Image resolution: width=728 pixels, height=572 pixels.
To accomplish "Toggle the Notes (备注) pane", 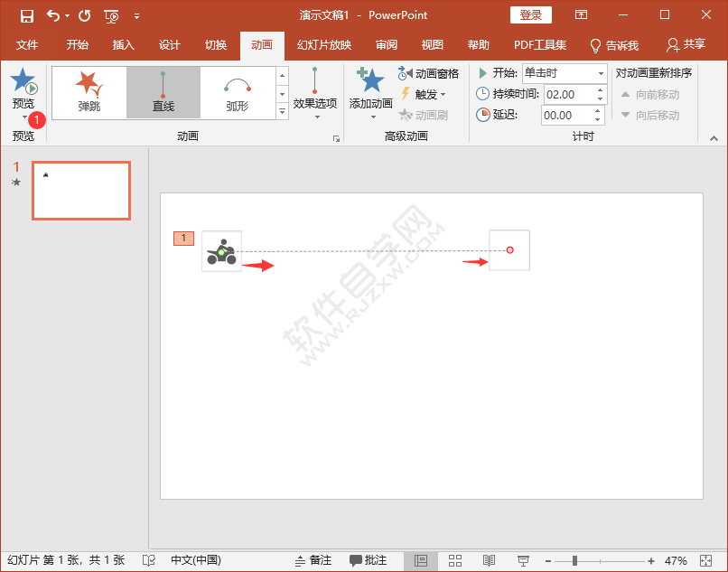I will tap(313, 560).
